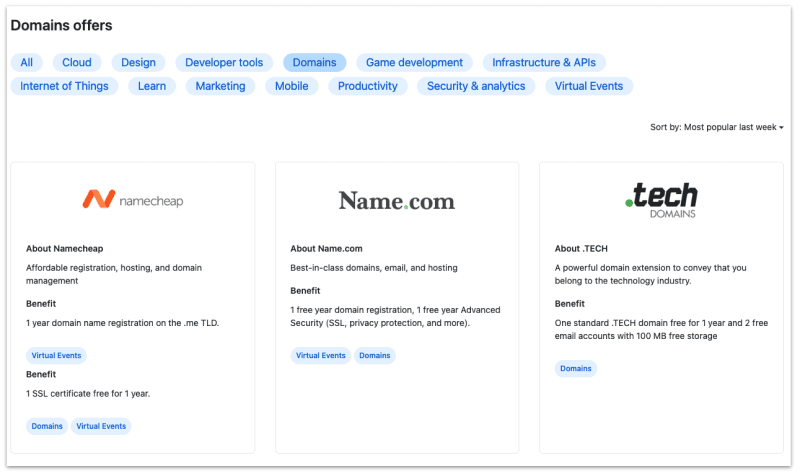Click Domains tag under Namecheap SSL benefit

click(47, 426)
